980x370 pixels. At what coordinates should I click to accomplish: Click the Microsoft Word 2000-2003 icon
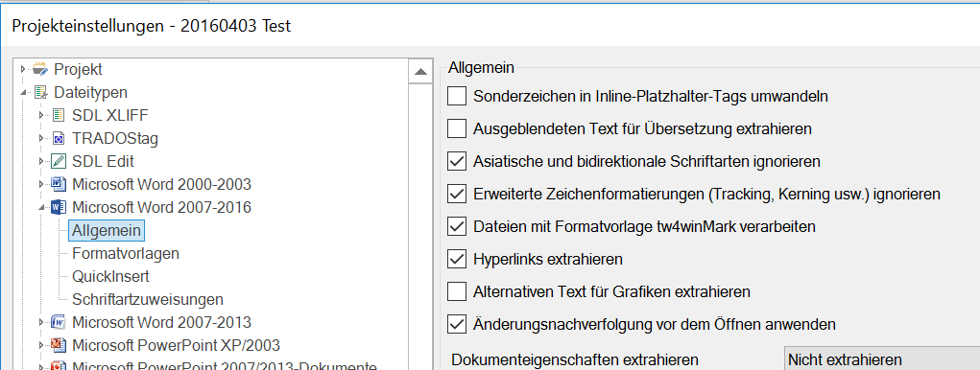[x=59, y=185]
